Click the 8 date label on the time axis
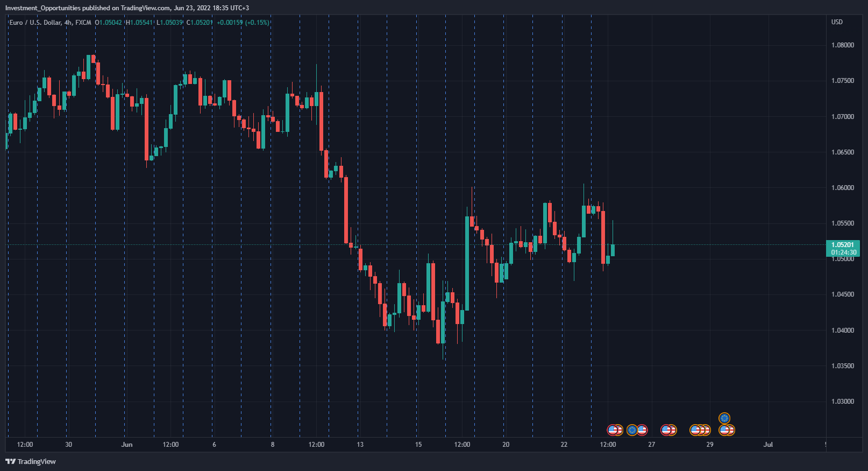868x471 pixels. tap(273, 445)
